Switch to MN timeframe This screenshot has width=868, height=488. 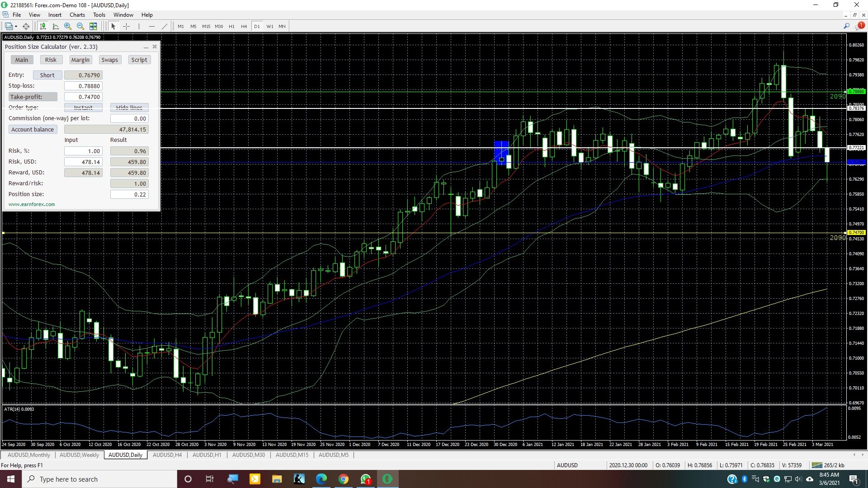coord(282,26)
